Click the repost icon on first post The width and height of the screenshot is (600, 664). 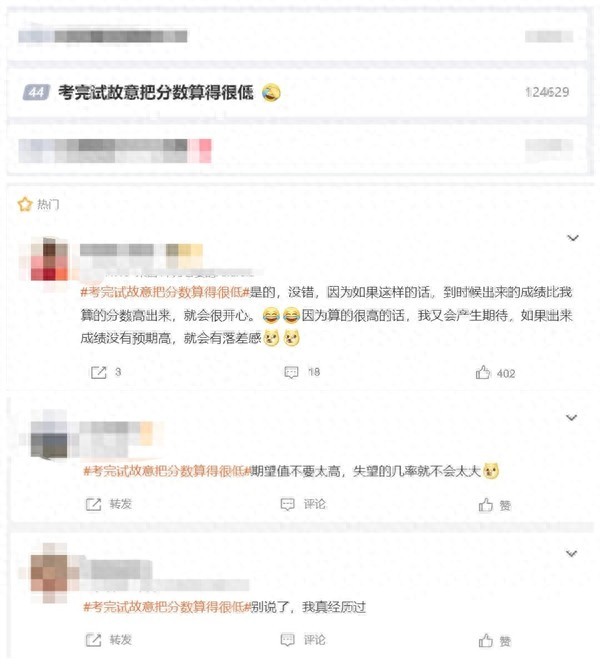[x=98, y=373]
